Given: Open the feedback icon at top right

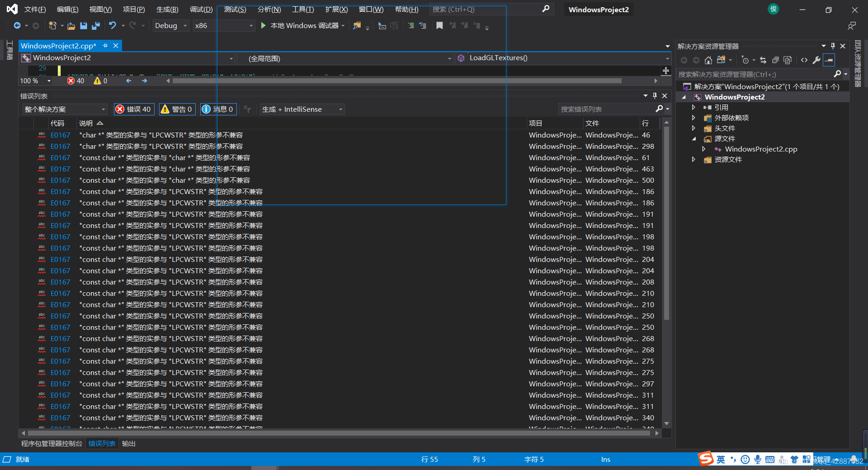Looking at the screenshot, I should point(852,26).
